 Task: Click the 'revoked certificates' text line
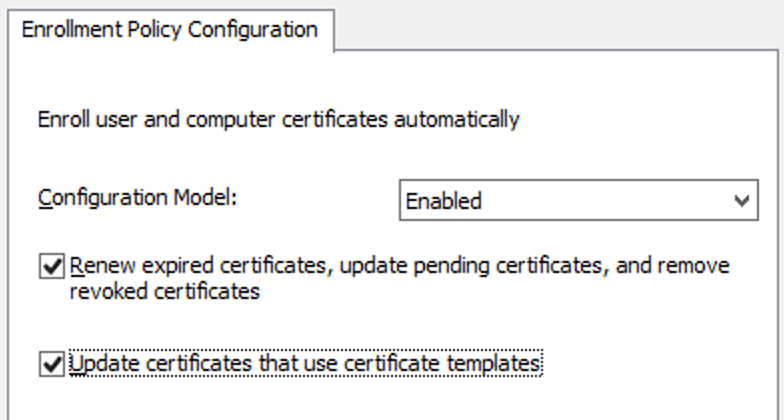coord(164,291)
